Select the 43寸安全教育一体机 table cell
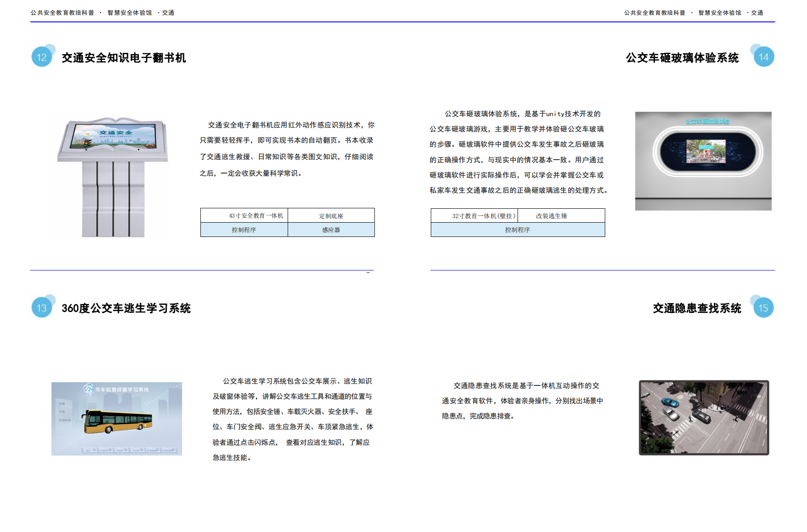 pos(244,215)
